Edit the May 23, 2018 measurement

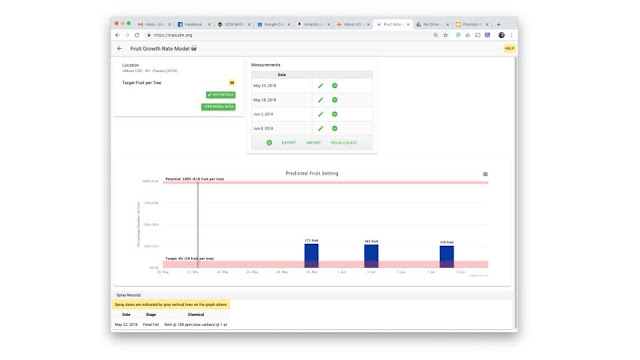(x=320, y=86)
